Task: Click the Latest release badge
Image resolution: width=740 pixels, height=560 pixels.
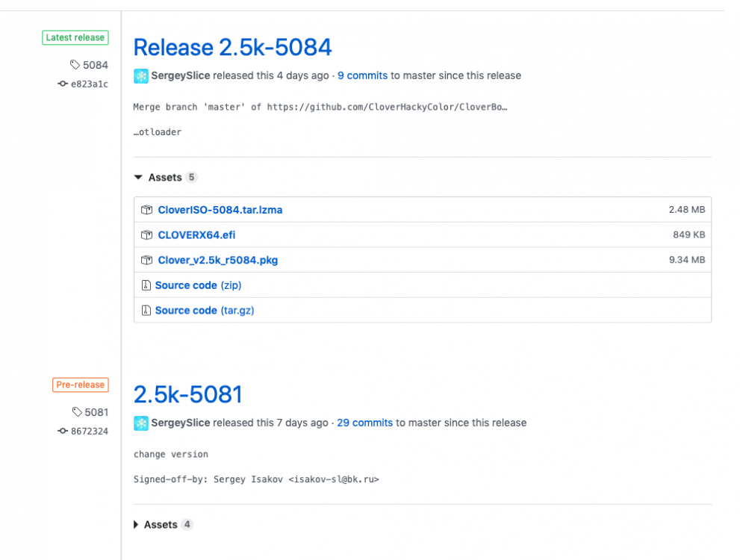Action: tap(75, 38)
